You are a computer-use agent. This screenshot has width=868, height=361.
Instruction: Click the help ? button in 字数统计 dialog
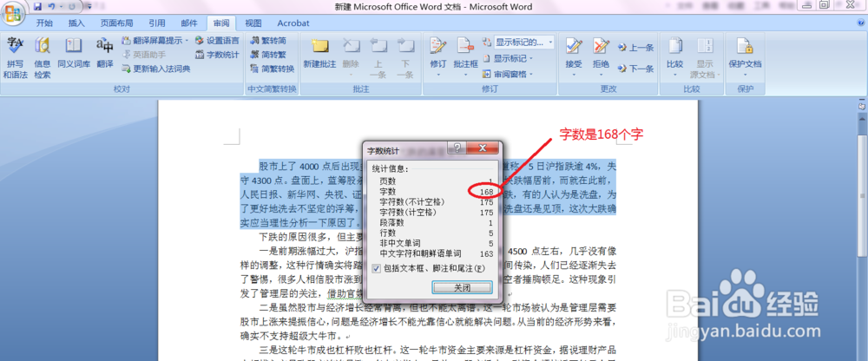pyautogui.click(x=457, y=148)
